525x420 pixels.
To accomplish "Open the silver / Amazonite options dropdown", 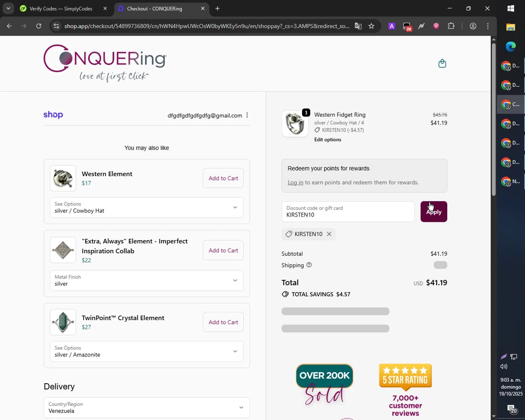I will (147, 351).
